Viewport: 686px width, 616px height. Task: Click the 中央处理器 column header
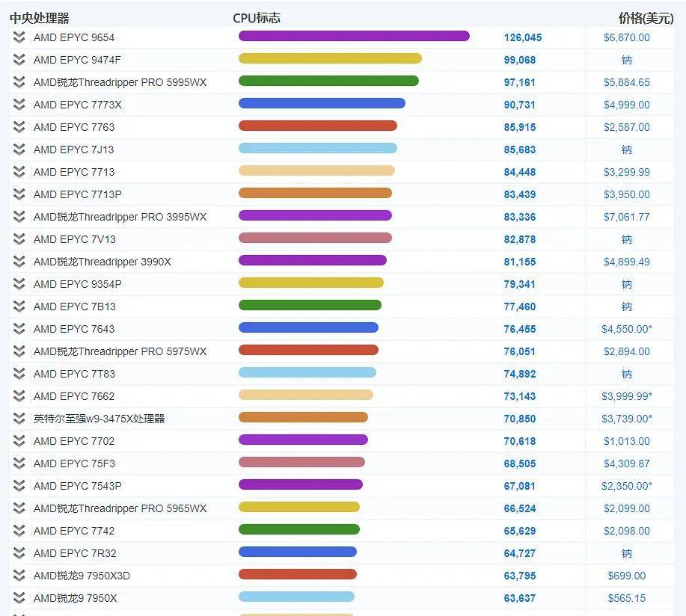click(40, 18)
